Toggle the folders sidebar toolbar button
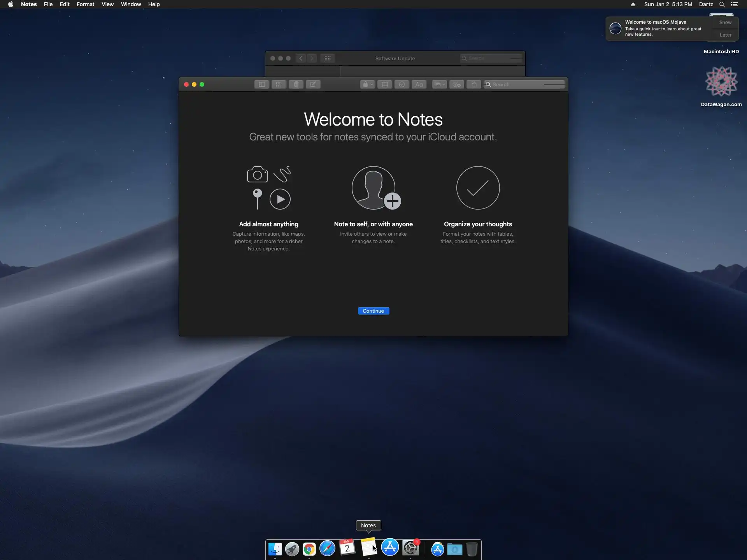This screenshot has width=747, height=560. tap(262, 84)
